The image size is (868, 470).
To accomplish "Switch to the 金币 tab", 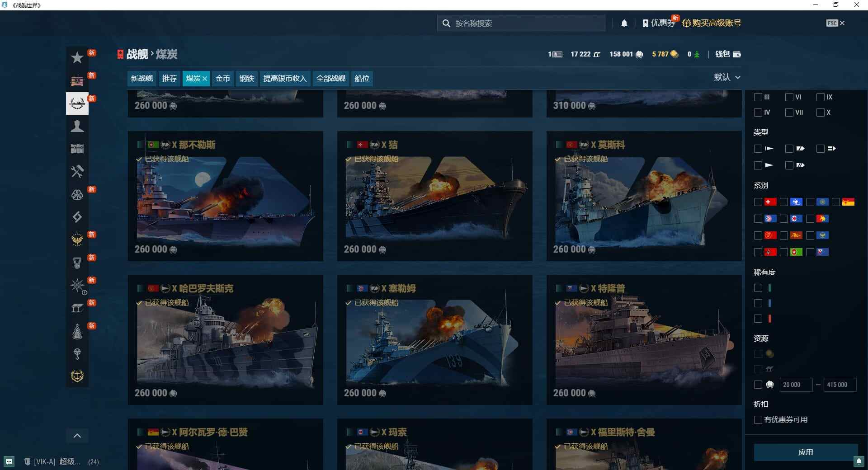I will point(222,78).
